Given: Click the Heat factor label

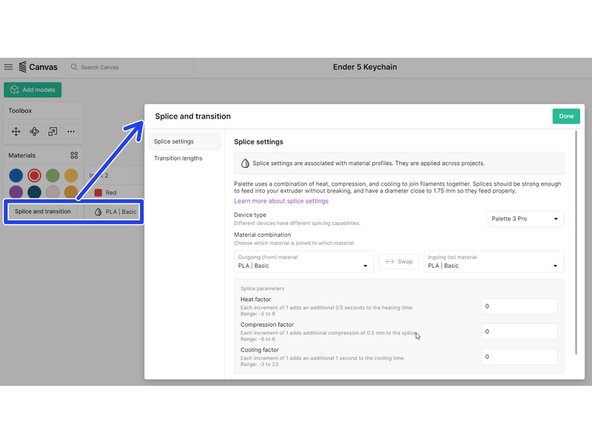Looking at the screenshot, I should click(x=256, y=299).
